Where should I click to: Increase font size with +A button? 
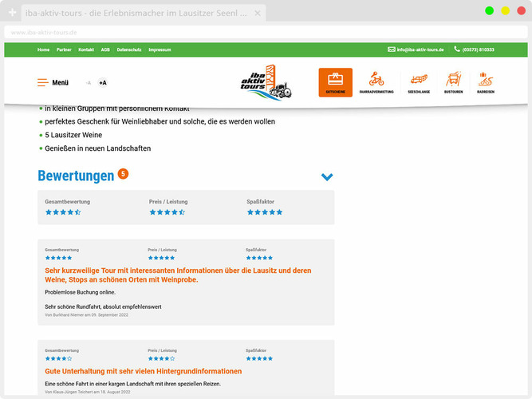pyautogui.click(x=102, y=83)
